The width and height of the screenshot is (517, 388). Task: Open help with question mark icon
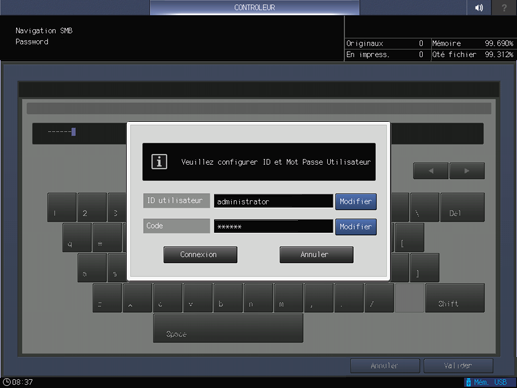(x=504, y=7)
